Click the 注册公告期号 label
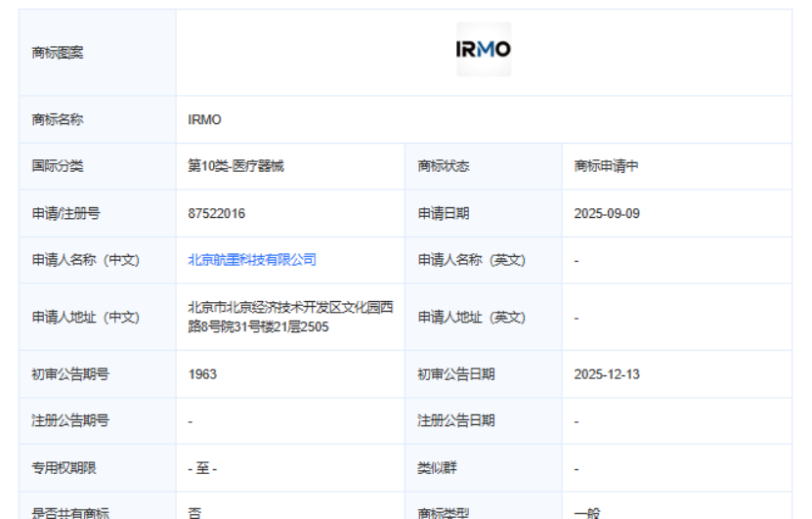 (70, 420)
